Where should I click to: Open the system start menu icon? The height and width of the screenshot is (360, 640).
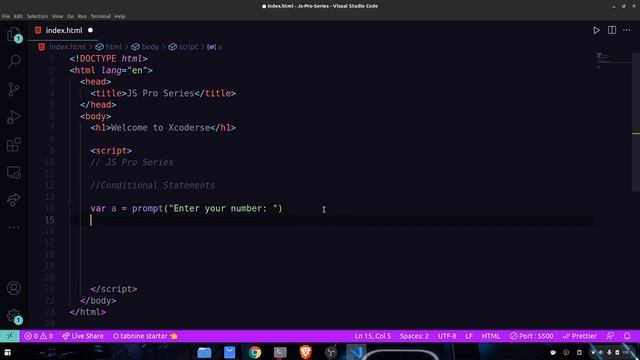coord(7,352)
